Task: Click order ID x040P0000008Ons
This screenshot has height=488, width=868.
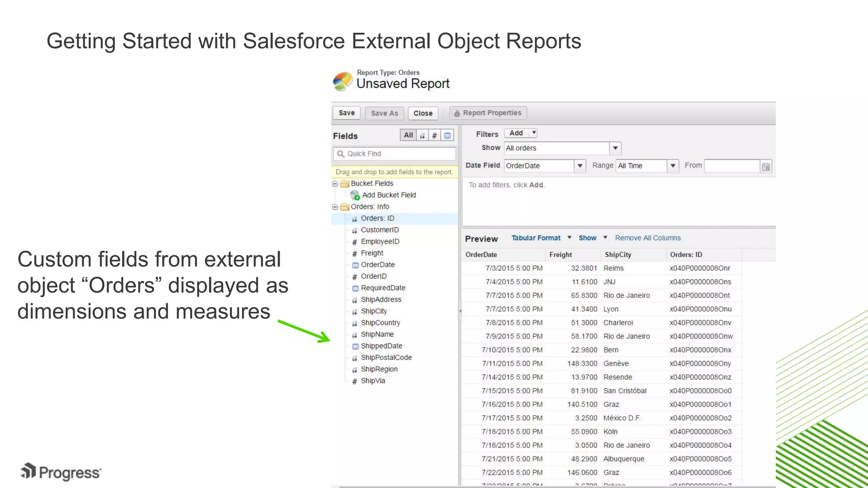Action: pyautogui.click(x=700, y=282)
